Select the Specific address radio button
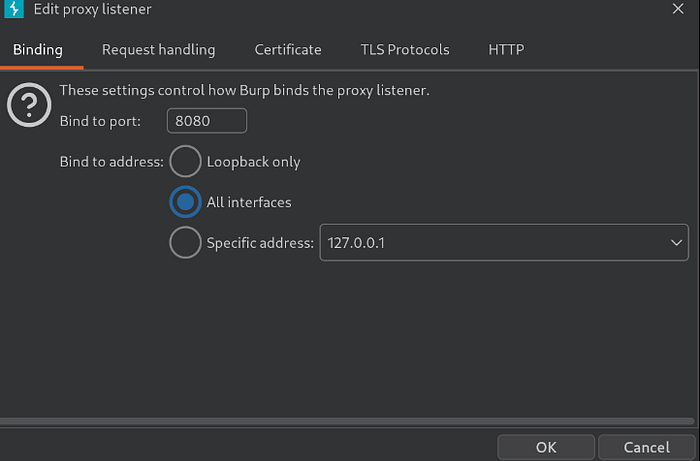 [185, 243]
